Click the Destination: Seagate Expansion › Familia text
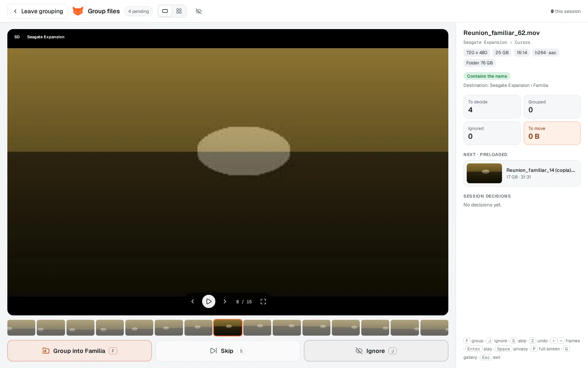The image size is (588, 368). pos(506,85)
